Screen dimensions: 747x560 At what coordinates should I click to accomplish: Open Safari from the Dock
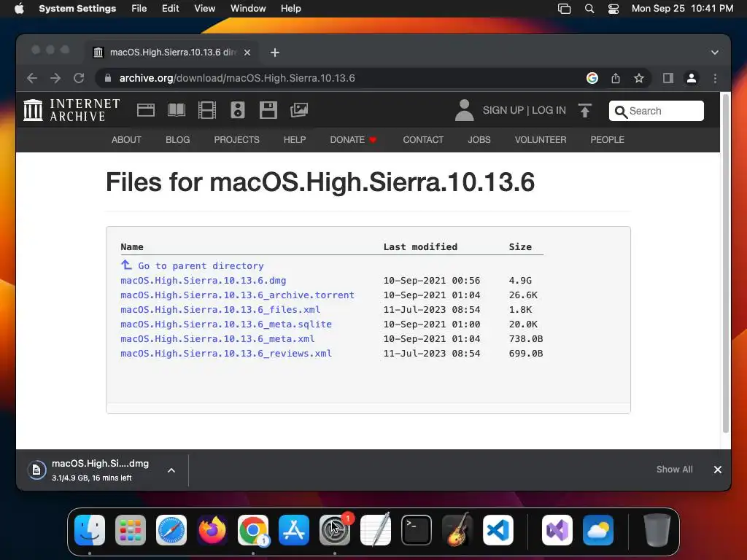coord(171,530)
